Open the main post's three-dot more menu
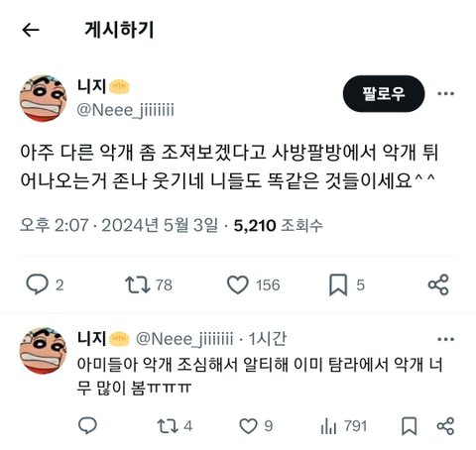This screenshot has height=450, width=476. coord(445,94)
